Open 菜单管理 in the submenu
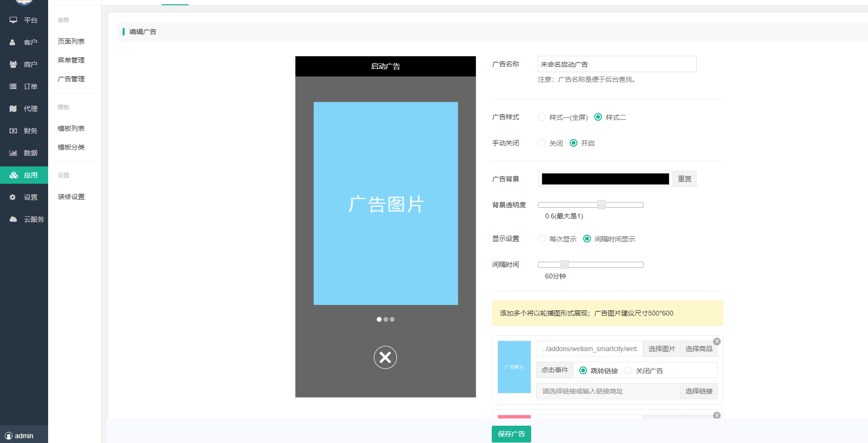 tap(71, 60)
